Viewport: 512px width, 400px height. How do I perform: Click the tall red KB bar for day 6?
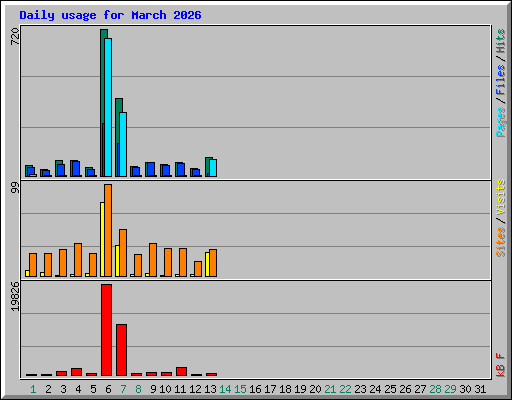(x=106, y=330)
